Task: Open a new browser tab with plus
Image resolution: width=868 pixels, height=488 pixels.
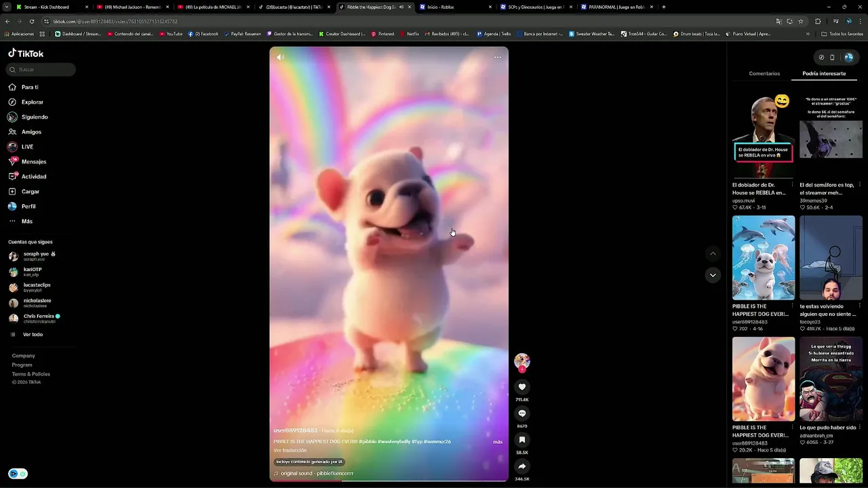Action: coord(663,7)
